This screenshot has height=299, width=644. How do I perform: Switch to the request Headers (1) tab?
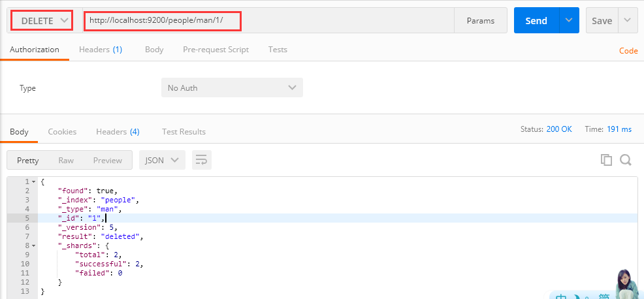point(101,50)
